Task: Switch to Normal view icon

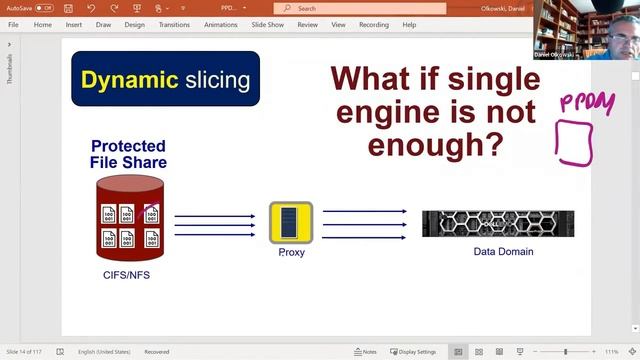Action: (458, 352)
